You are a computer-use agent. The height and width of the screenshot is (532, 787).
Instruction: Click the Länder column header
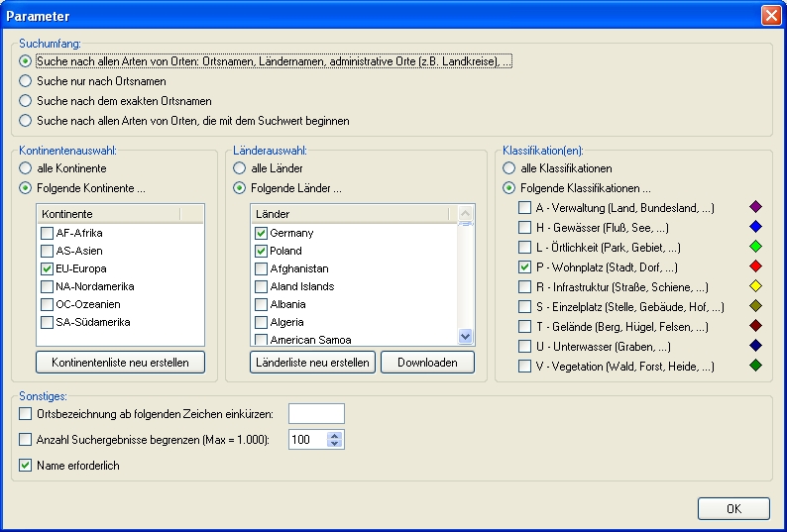point(350,214)
